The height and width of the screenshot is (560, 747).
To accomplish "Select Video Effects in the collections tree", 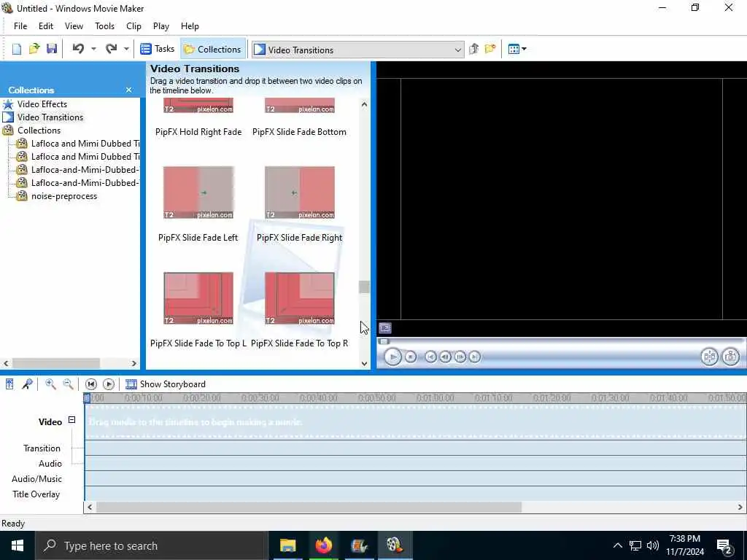I will [42, 104].
